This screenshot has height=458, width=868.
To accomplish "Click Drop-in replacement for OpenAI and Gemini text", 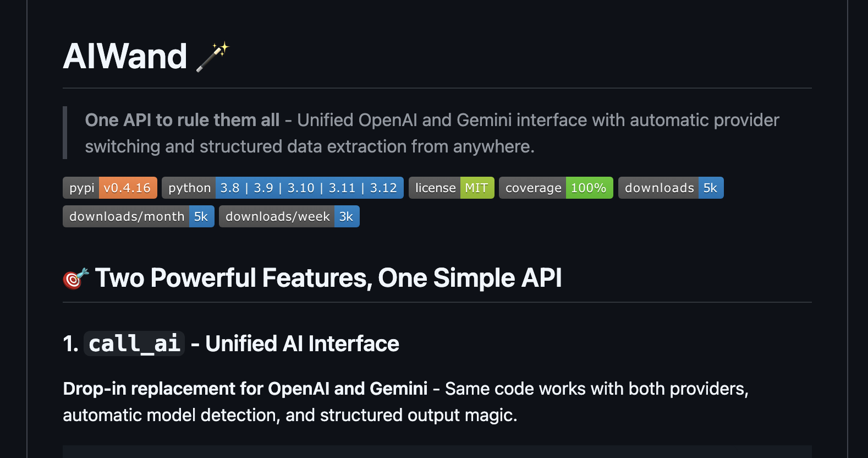I will [245, 389].
